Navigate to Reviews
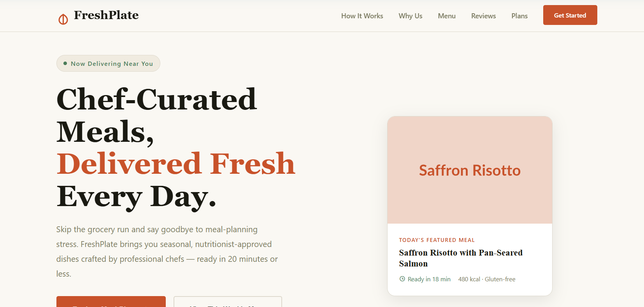 click(483, 16)
